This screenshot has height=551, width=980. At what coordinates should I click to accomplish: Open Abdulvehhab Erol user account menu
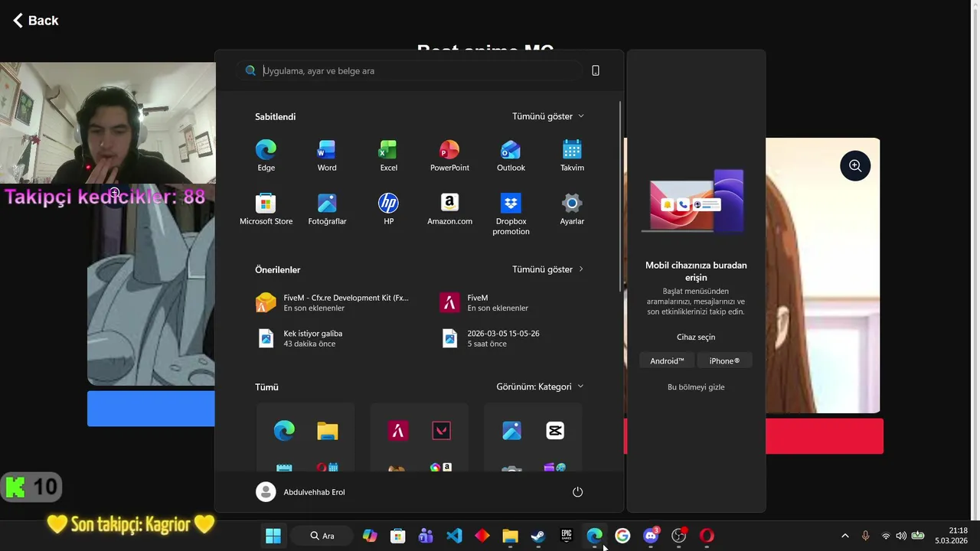(300, 492)
